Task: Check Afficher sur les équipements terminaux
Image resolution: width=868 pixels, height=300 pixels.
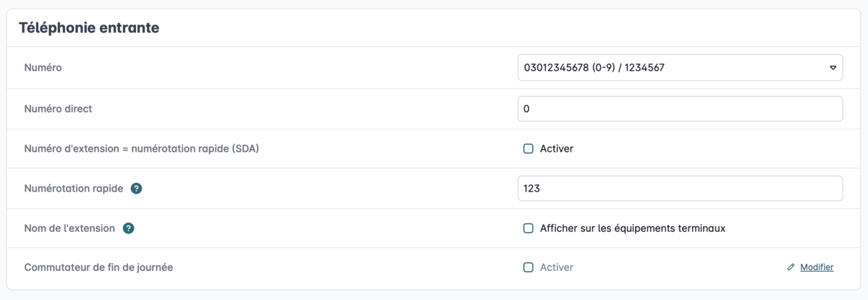Action: [528, 228]
